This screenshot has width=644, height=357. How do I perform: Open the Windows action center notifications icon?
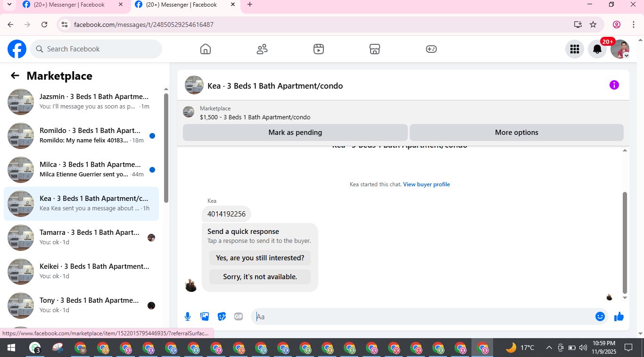click(628, 348)
